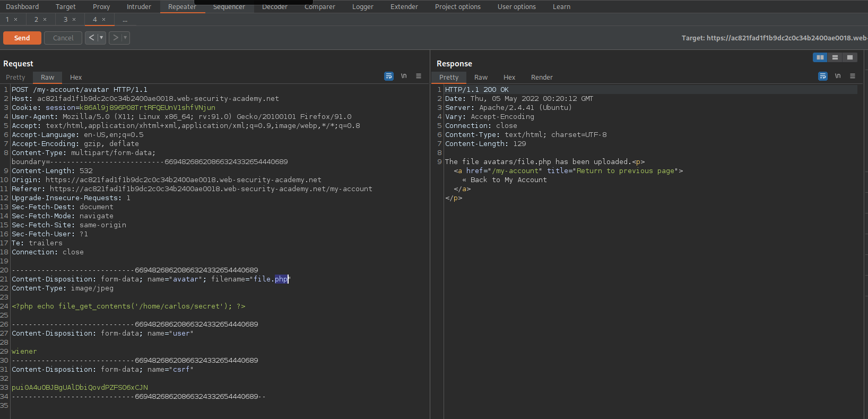Select Repeater sub-tab 1
The height and width of the screenshot is (419, 868).
pos(7,20)
